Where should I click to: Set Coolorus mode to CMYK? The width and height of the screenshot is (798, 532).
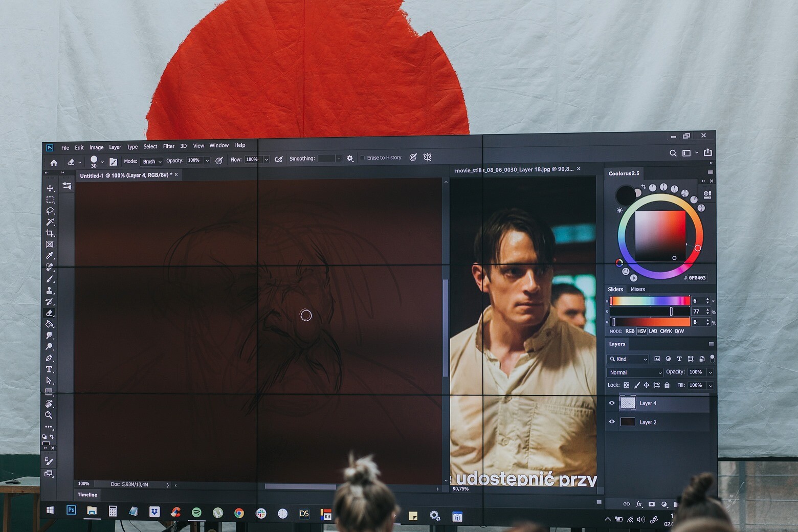pyautogui.click(x=666, y=331)
